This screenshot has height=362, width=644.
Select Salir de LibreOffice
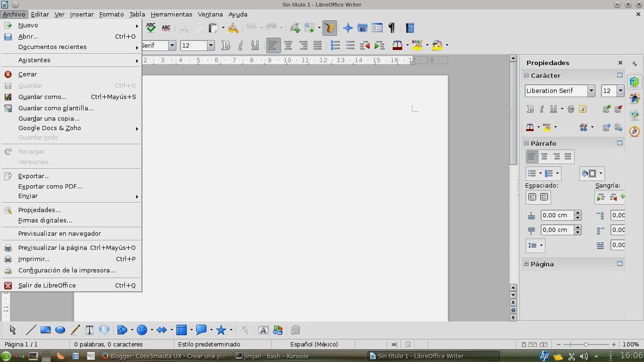tap(72, 285)
